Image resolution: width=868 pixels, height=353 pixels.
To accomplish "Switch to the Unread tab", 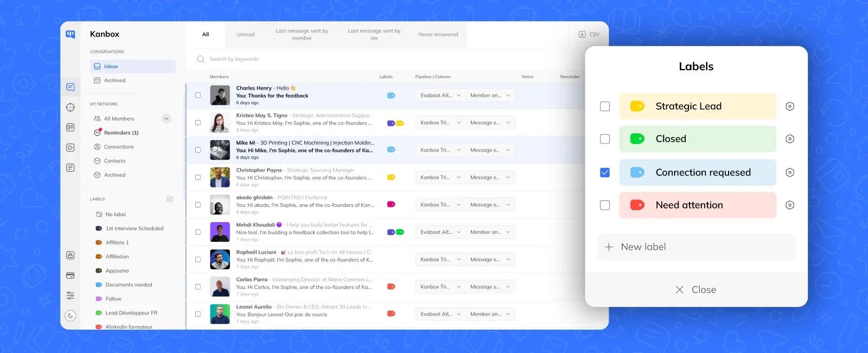I will click(x=246, y=34).
